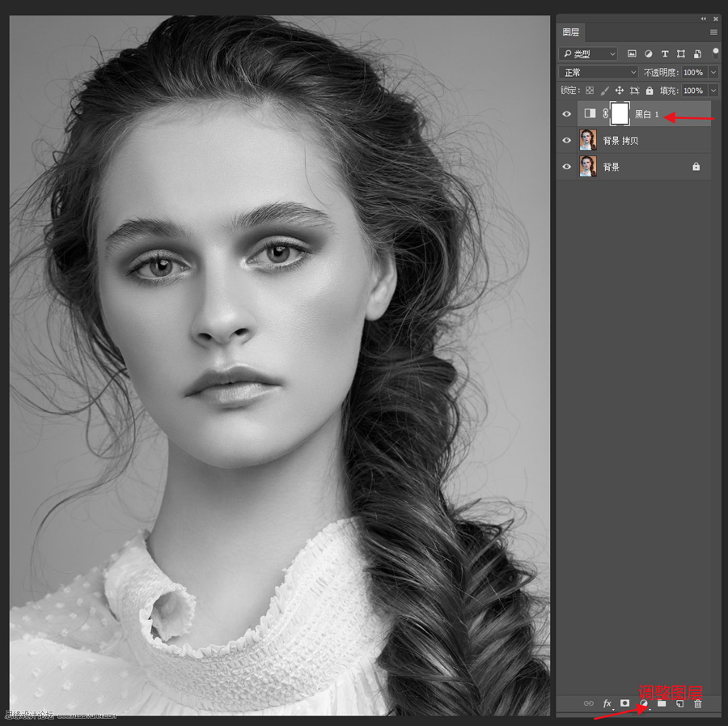This screenshot has width=728, height=726.
Task: Click the 填充 100% value field
Action: (694, 91)
